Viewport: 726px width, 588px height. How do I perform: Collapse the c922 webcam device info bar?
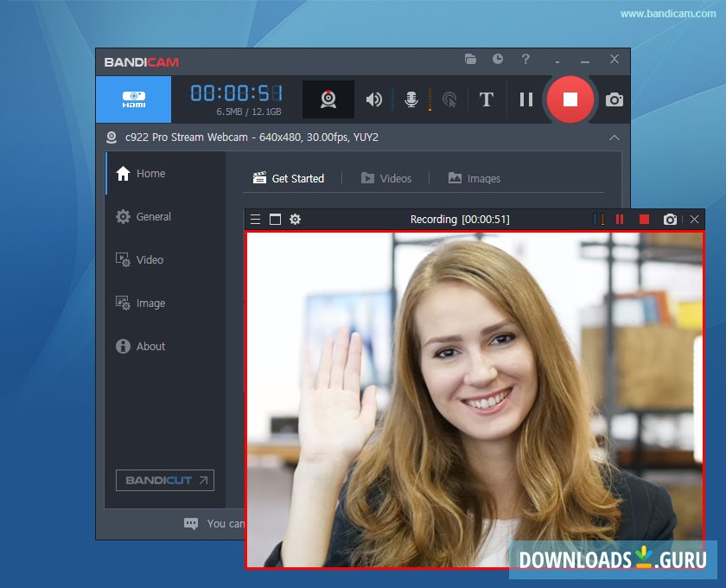tap(614, 137)
